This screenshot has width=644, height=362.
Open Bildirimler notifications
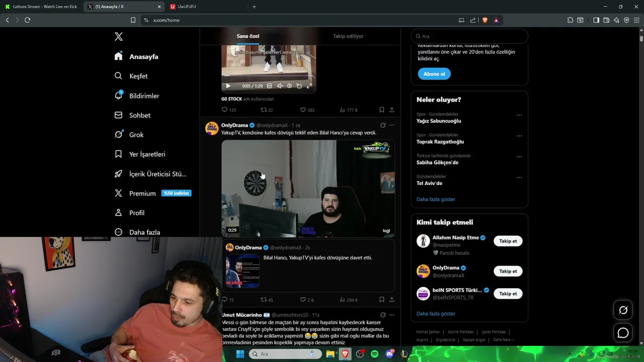tap(137, 96)
